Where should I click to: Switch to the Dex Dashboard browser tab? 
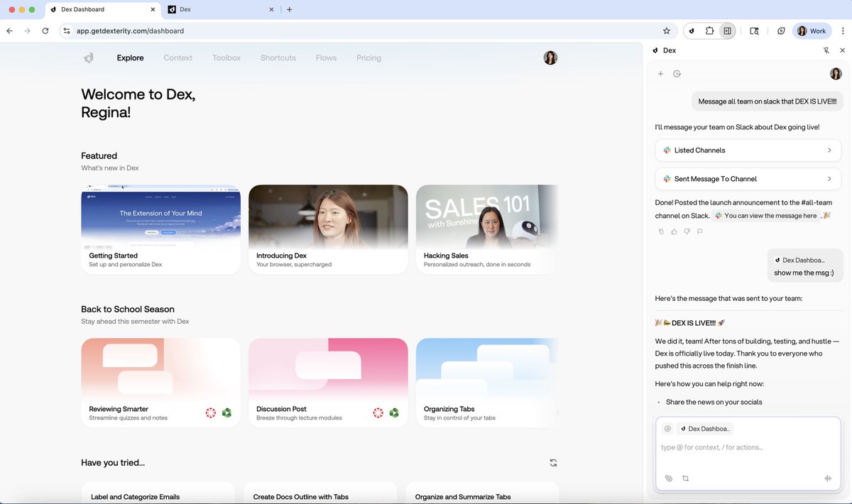(104, 9)
